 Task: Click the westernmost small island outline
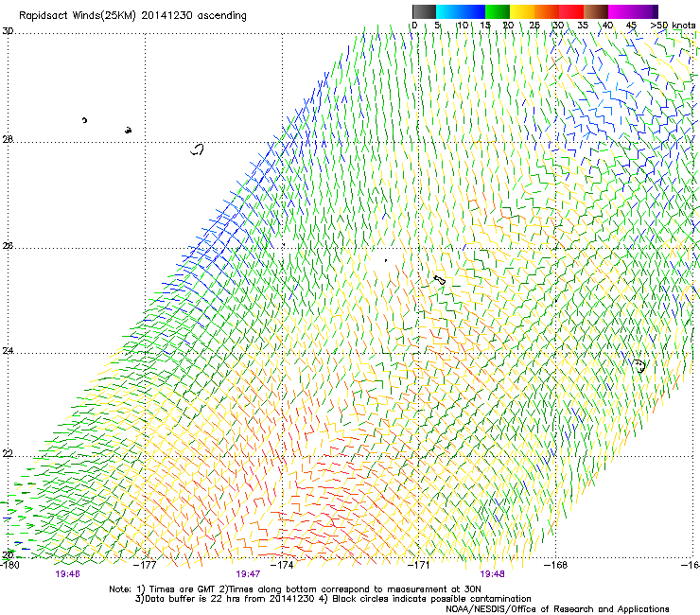pos(84,120)
